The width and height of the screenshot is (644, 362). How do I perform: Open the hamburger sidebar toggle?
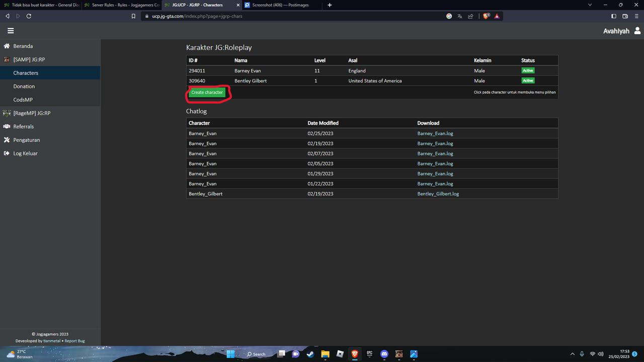[x=11, y=31]
